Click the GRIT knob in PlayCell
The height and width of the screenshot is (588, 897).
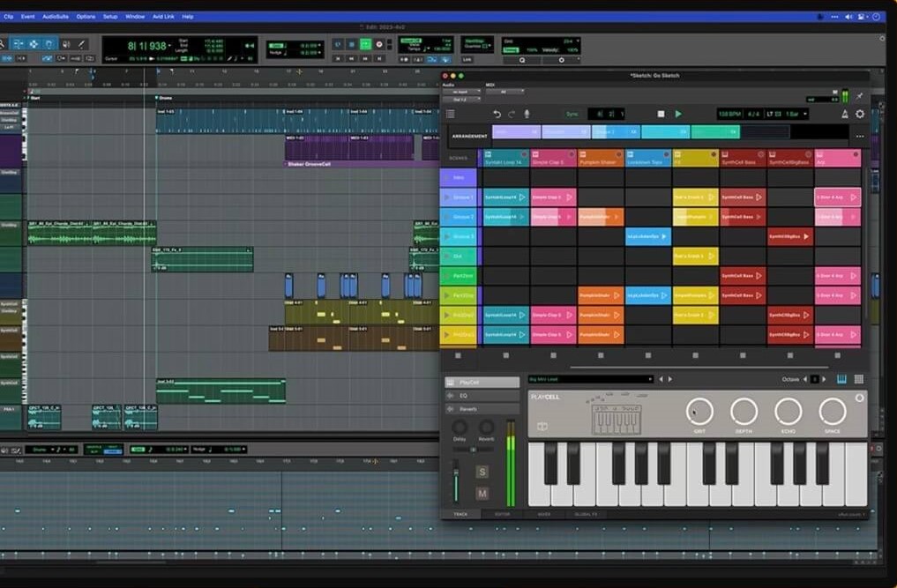(x=699, y=411)
